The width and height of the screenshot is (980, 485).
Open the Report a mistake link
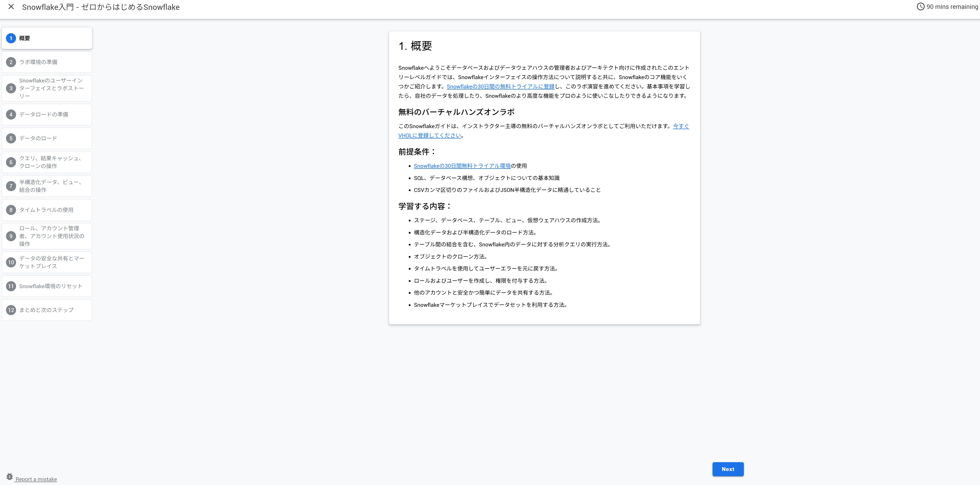pos(36,479)
